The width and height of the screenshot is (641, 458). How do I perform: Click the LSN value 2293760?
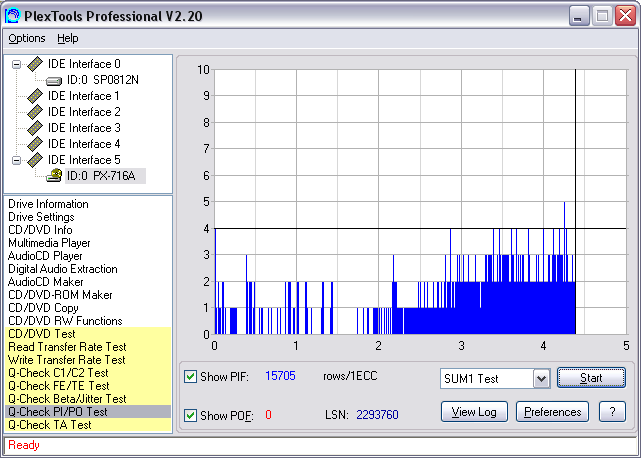point(377,415)
